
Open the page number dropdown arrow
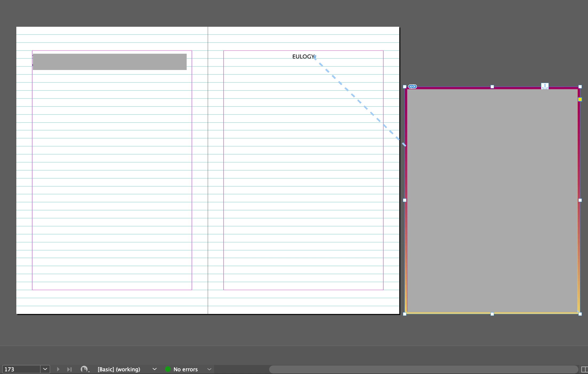point(45,369)
